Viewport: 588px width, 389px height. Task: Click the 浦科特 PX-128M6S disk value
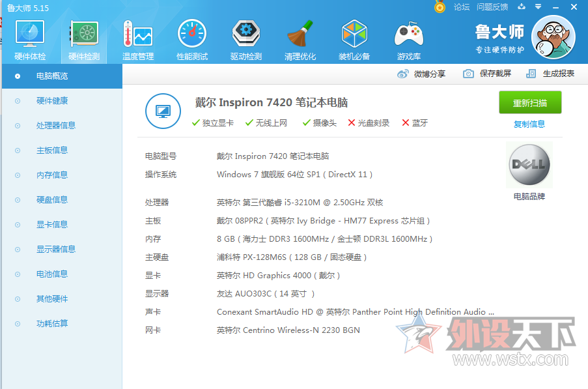(x=292, y=257)
